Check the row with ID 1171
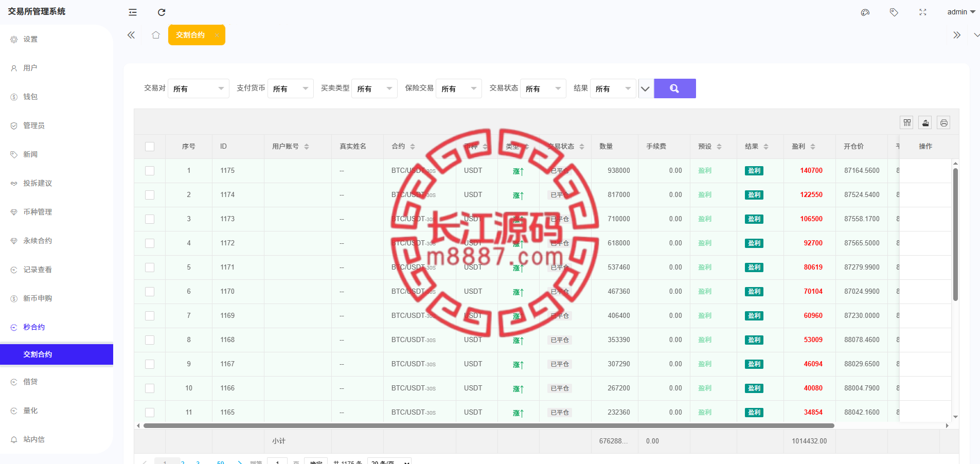 (150, 267)
